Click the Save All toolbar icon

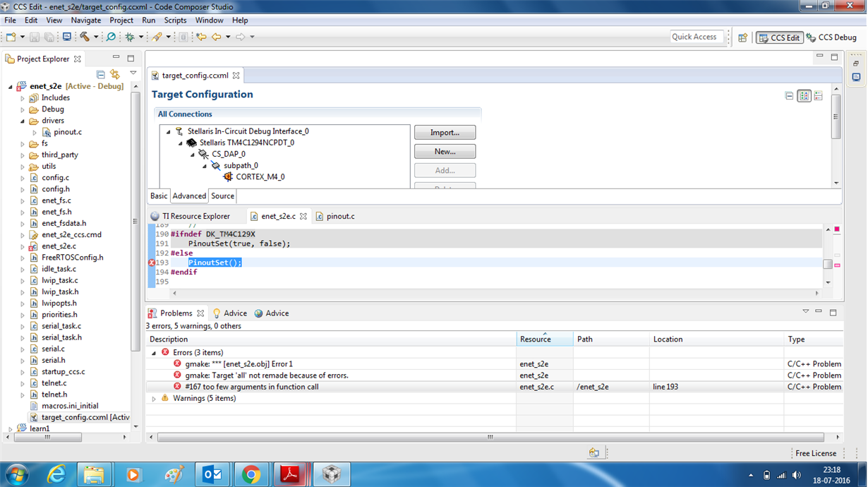coord(49,37)
